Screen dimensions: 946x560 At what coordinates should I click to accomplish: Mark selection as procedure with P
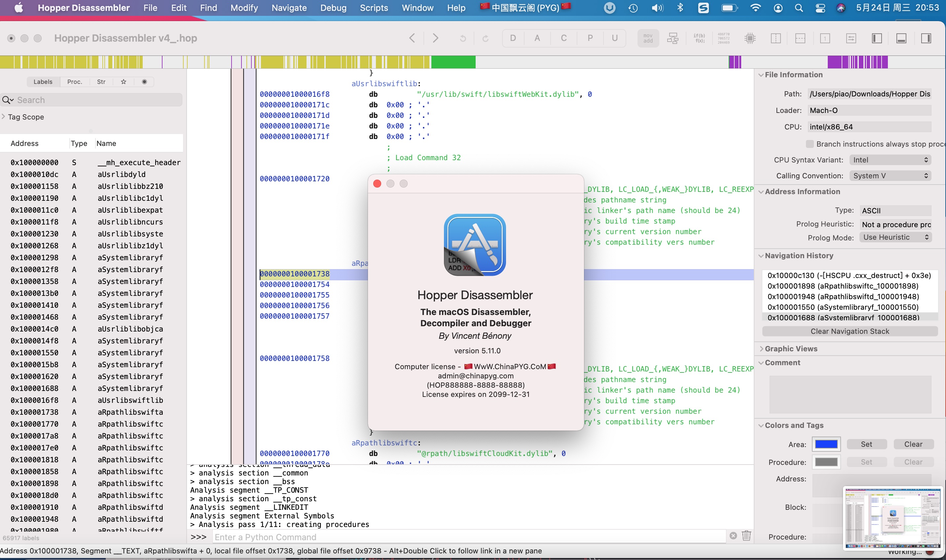[590, 38]
